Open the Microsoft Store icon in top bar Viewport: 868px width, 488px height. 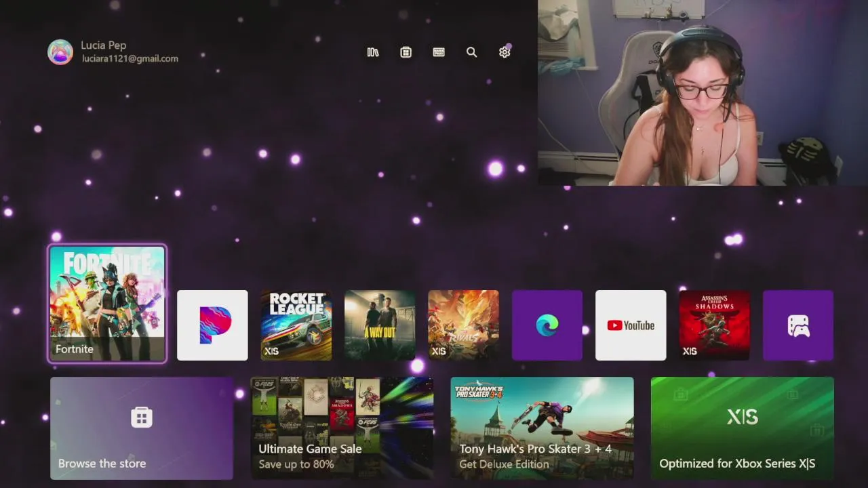coord(406,52)
